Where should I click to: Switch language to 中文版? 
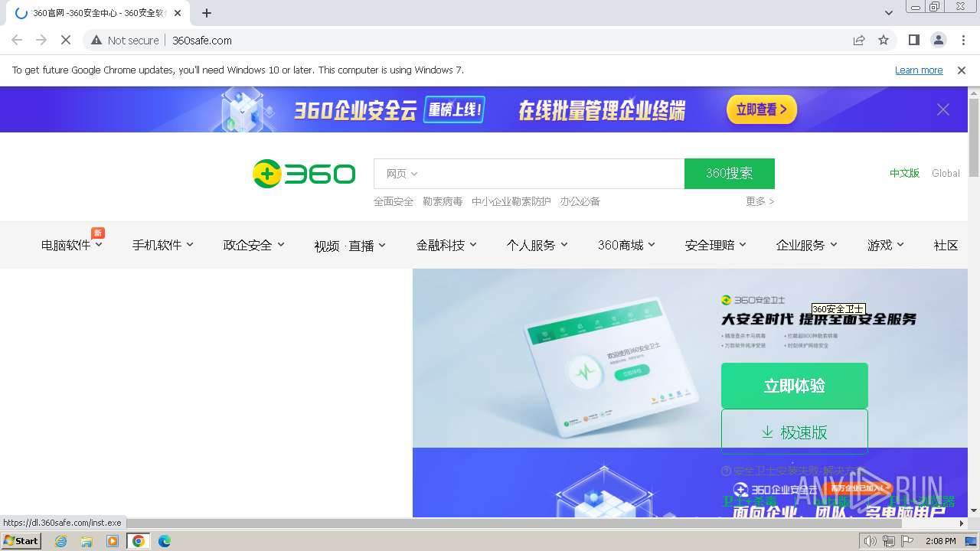[x=904, y=174]
